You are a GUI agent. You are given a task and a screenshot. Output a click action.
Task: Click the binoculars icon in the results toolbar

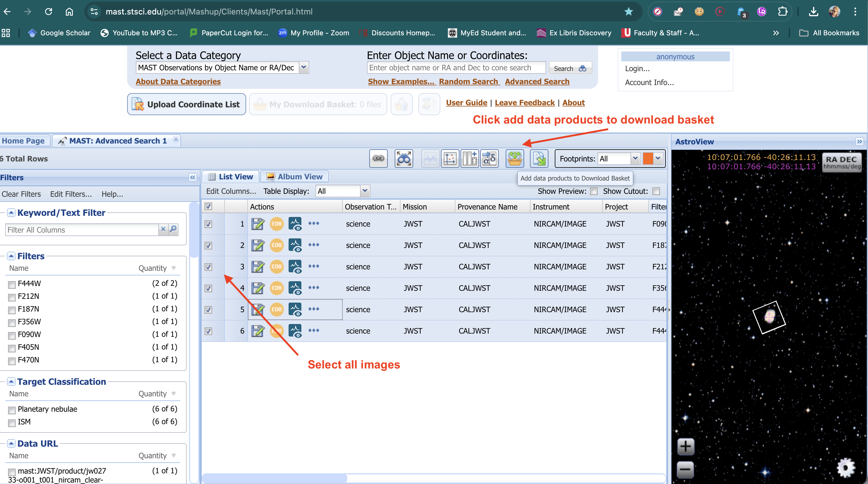coord(403,159)
